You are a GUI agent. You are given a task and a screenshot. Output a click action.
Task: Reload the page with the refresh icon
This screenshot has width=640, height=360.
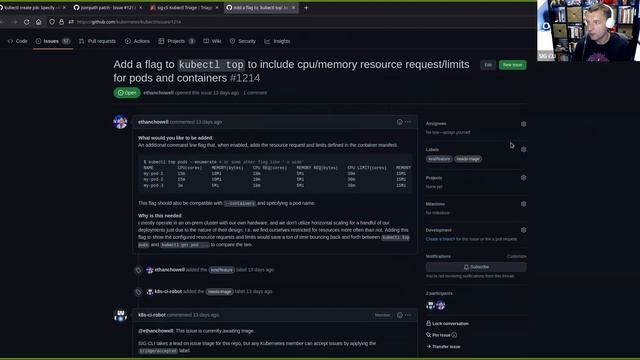point(27,22)
